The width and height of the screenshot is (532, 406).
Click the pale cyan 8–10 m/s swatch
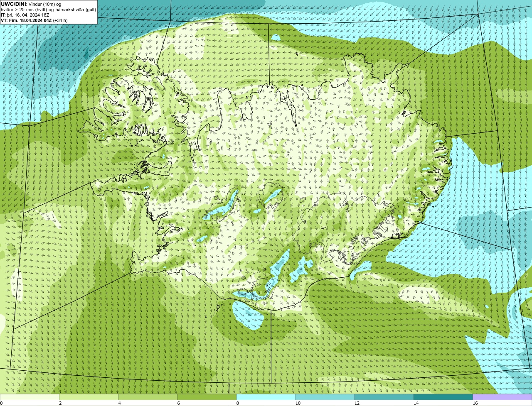(x=266, y=397)
